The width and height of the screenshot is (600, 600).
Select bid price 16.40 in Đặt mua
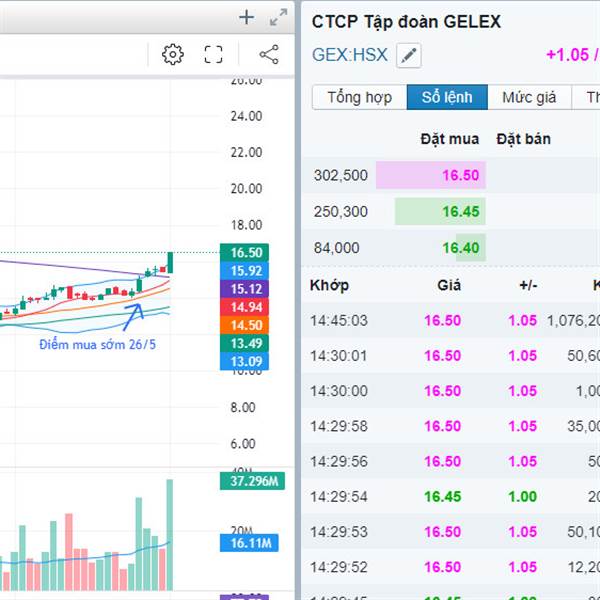(461, 248)
